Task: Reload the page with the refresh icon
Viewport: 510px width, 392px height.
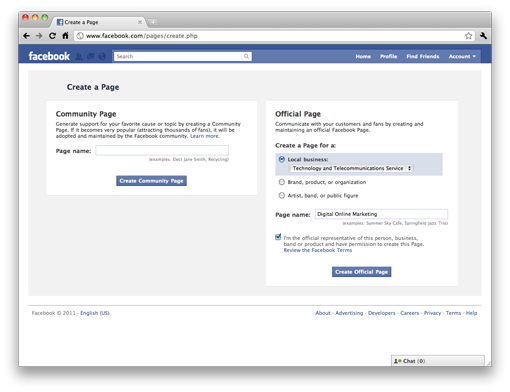Action: (52, 36)
